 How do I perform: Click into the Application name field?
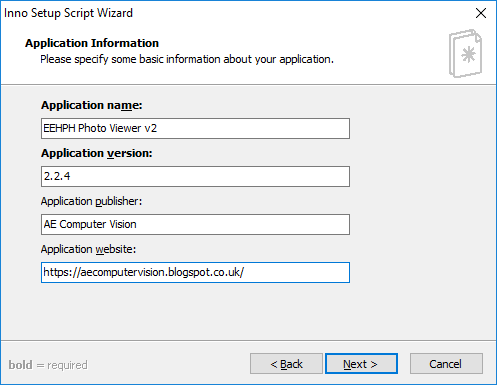(x=195, y=128)
